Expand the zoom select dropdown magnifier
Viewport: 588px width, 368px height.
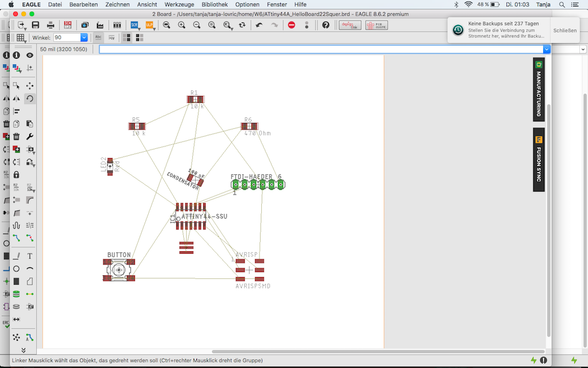pyautogui.click(x=227, y=25)
